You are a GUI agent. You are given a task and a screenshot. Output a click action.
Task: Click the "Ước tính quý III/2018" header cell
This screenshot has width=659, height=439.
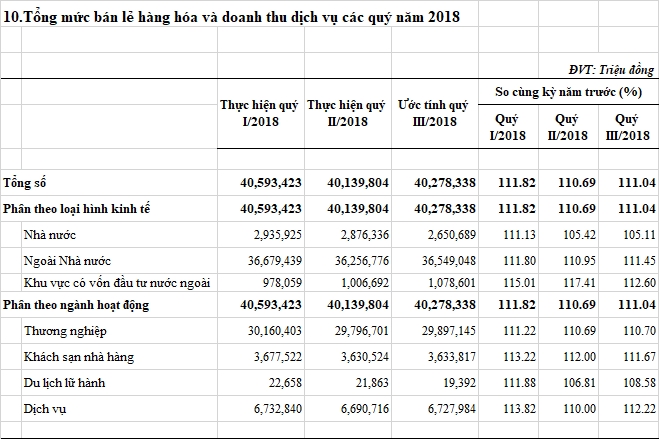click(x=432, y=113)
